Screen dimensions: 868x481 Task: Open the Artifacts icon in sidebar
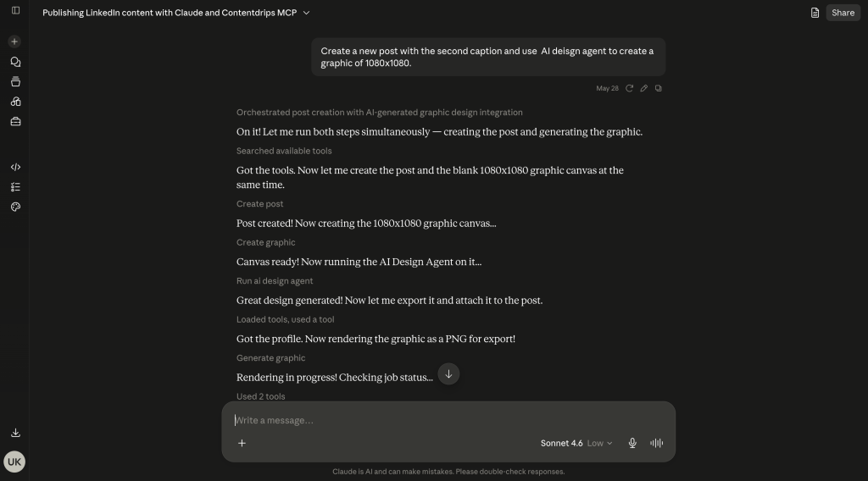coord(15,102)
